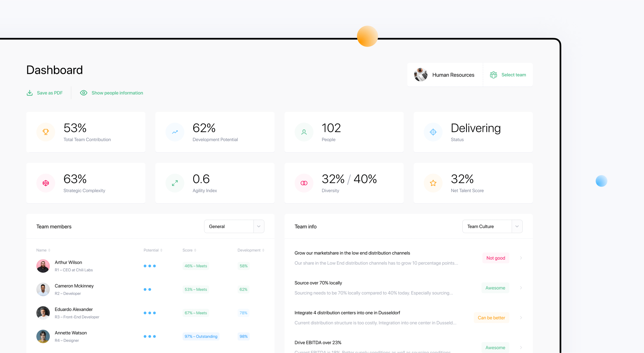The height and width of the screenshot is (353, 644).
Task: Click the crosshair icon on Status card
Action: pyautogui.click(x=433, y=132)
